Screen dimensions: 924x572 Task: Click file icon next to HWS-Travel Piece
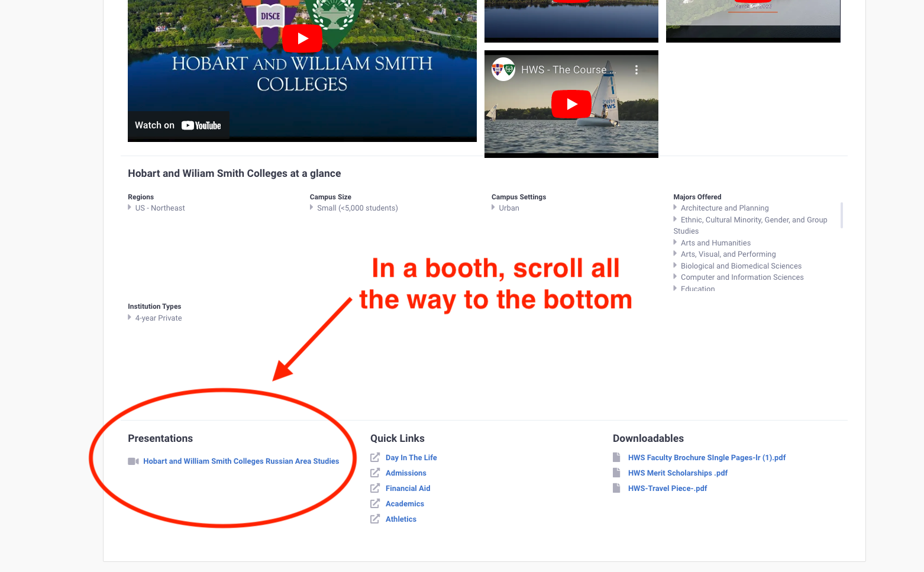(x=616, y=488)
